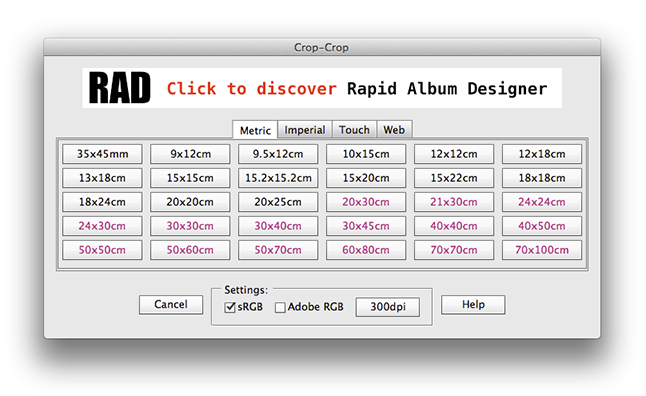Viewport: 646px width, 396px height.
Task: Pick the 24x30cm crop size
Action: coord(102,226)
